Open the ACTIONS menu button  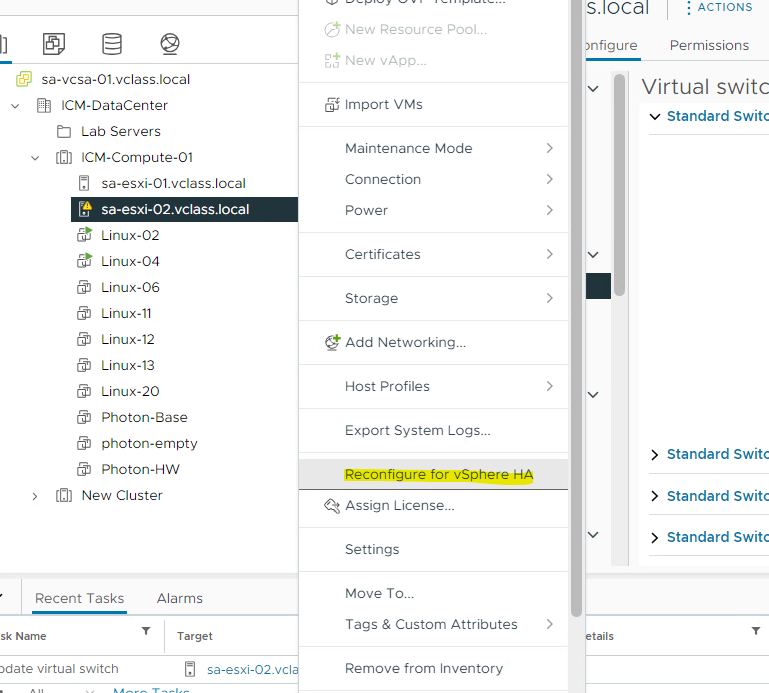[x=719, y=7]
